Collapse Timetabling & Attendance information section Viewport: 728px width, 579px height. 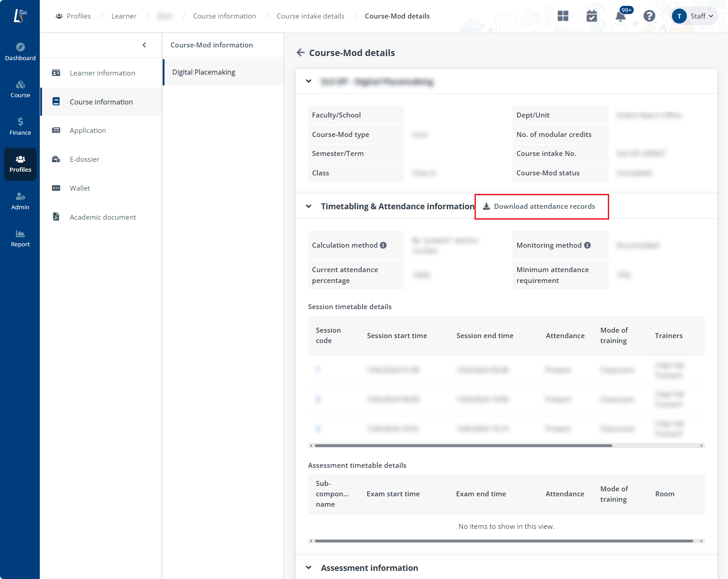309,207
